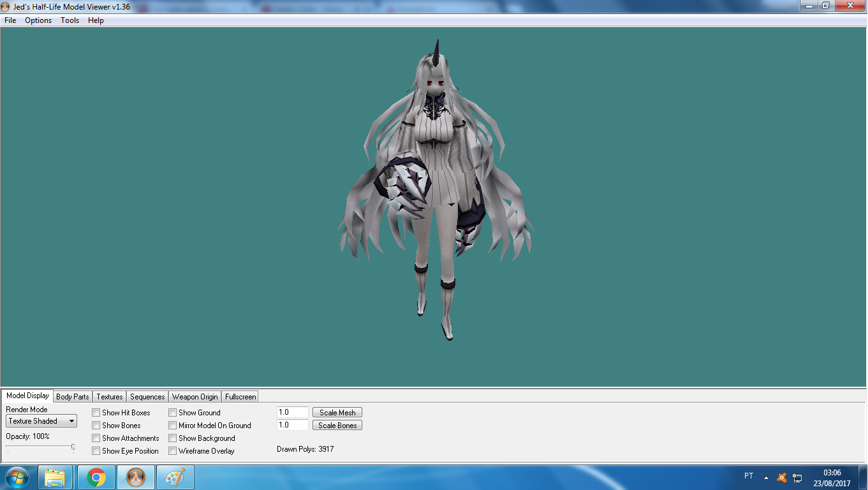Click the model viewer title bar icon
This screenshot has width=868, height=490.
click(x=6, y=6)
